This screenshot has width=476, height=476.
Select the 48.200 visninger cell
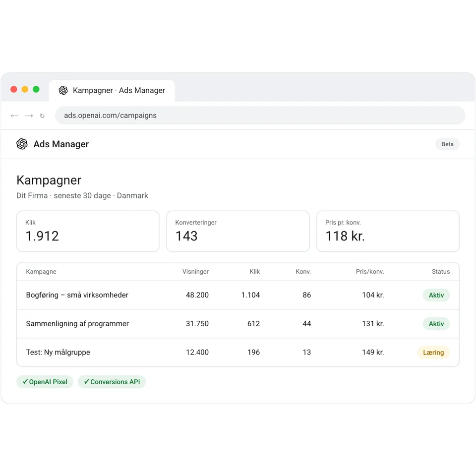pyautogui.click(x=197, y=295)
